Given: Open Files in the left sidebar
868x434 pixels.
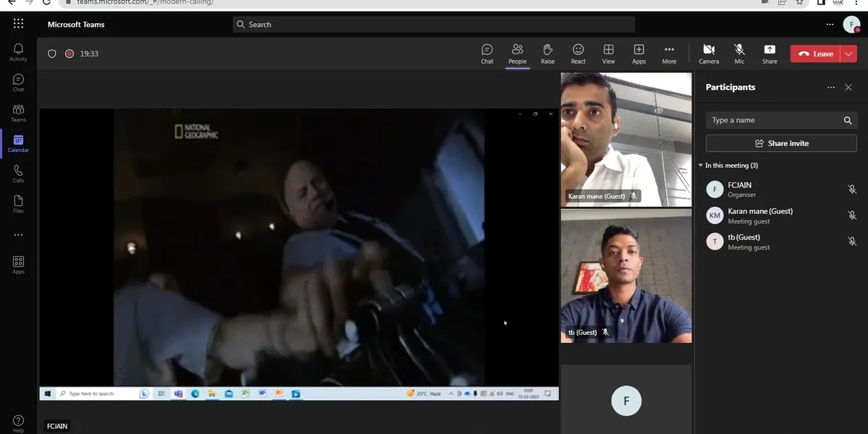Looking at the screenshot, I should point(18,204).
